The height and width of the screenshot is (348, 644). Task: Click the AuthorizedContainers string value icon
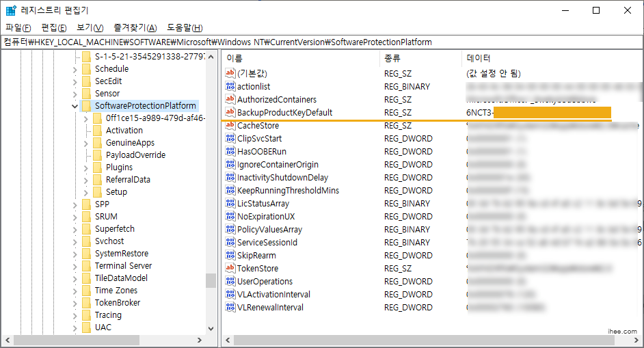pyautogui.click(x=230, y=99)
